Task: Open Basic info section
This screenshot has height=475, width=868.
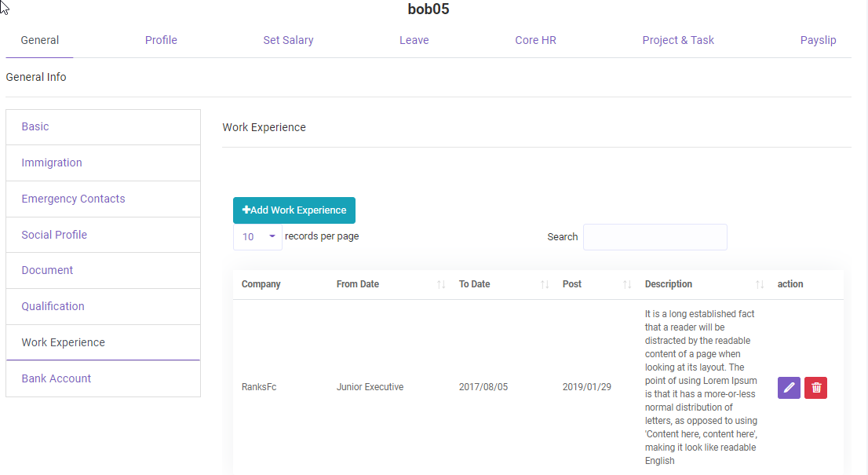Action: coord(35,126)
